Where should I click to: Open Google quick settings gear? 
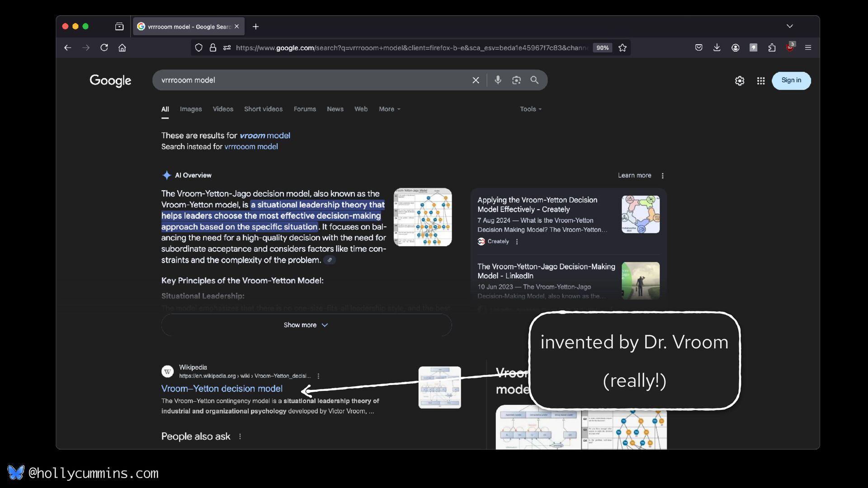[x=740, y=80]
